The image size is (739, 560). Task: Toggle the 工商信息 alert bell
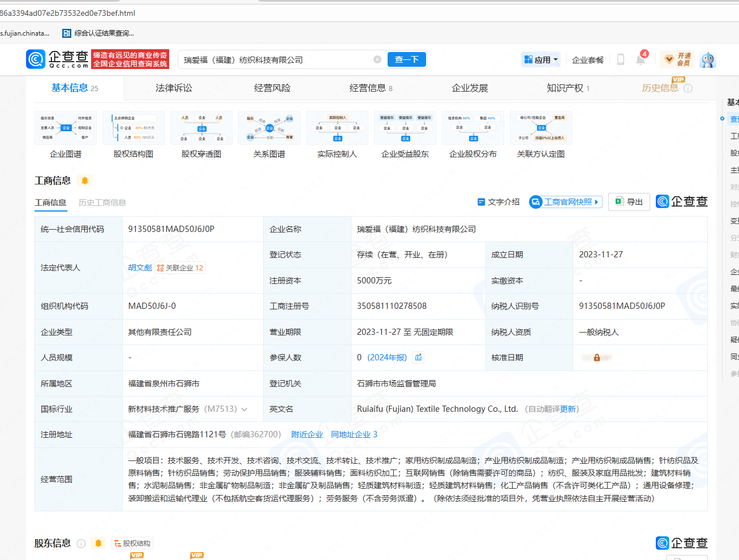(85, 180)
